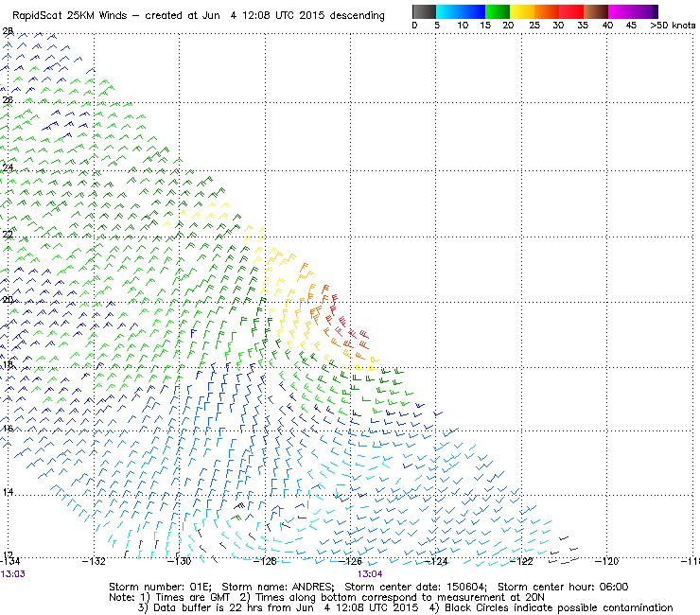The width and height of the screenshot is (700, 615).
Task: Click the 13:04 time label at bottom
Action: click(x=370, y=574)
